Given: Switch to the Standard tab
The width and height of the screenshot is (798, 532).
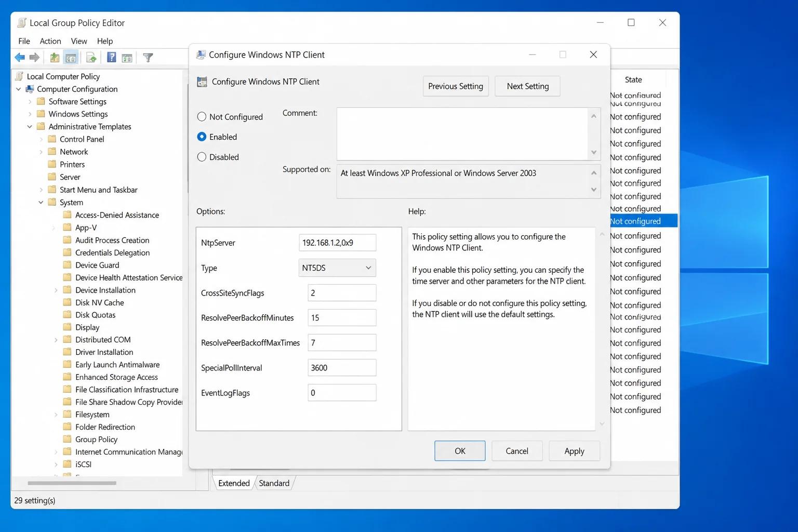Looking at the screenshot, I should (274, 483).
